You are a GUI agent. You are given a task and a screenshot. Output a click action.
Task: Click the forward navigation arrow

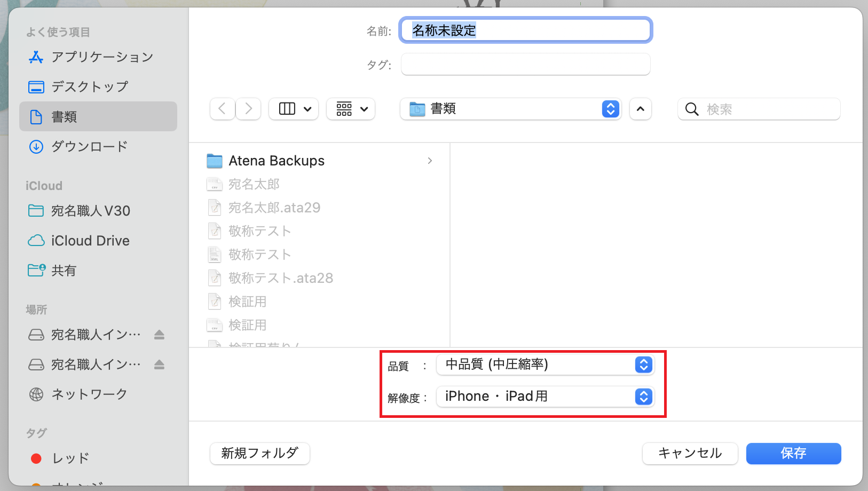[x=248, y=109]
